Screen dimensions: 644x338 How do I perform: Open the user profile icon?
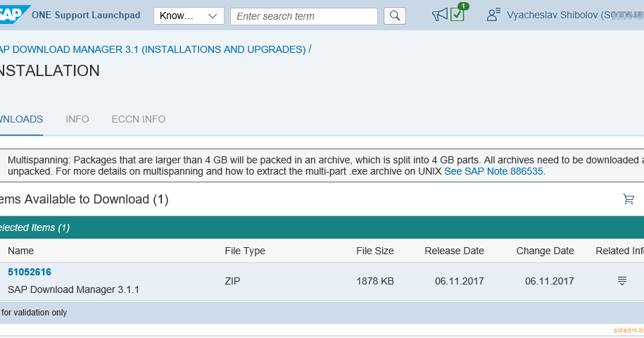[493, 15]
